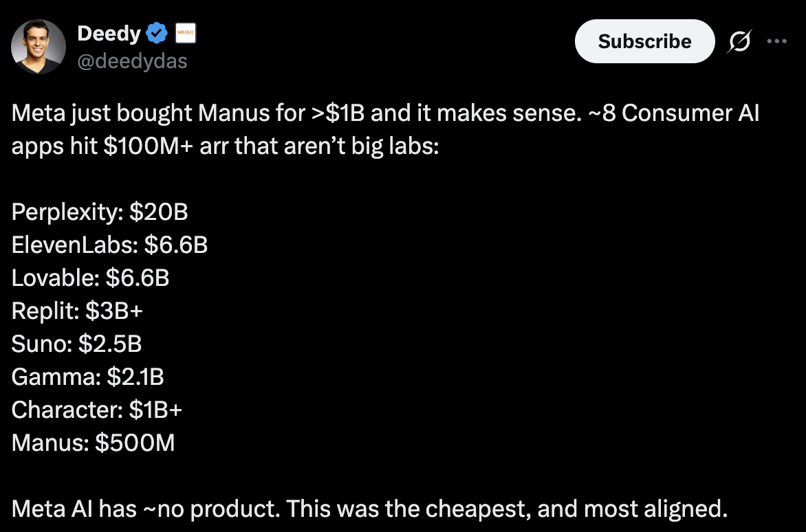Click the blue verified checkmark badge
The image size is (806, 532).
click(157, 32)
